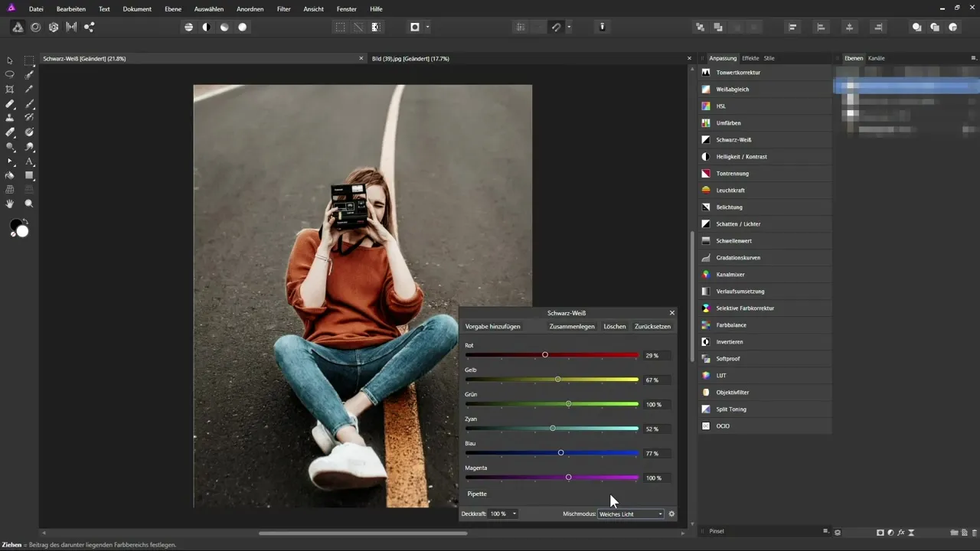
Task: Open the blend options gear icon
Action: pos(671,514)
